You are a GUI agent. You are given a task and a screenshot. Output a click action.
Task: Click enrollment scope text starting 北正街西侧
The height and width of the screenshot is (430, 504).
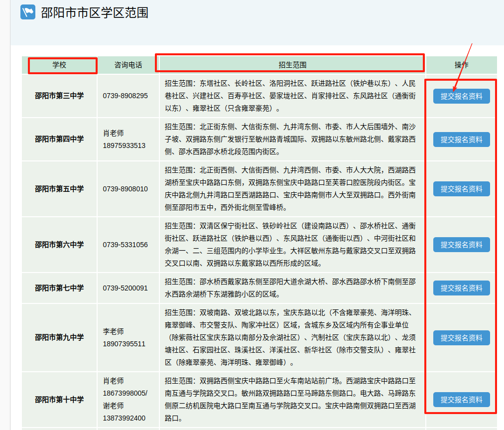290,189
